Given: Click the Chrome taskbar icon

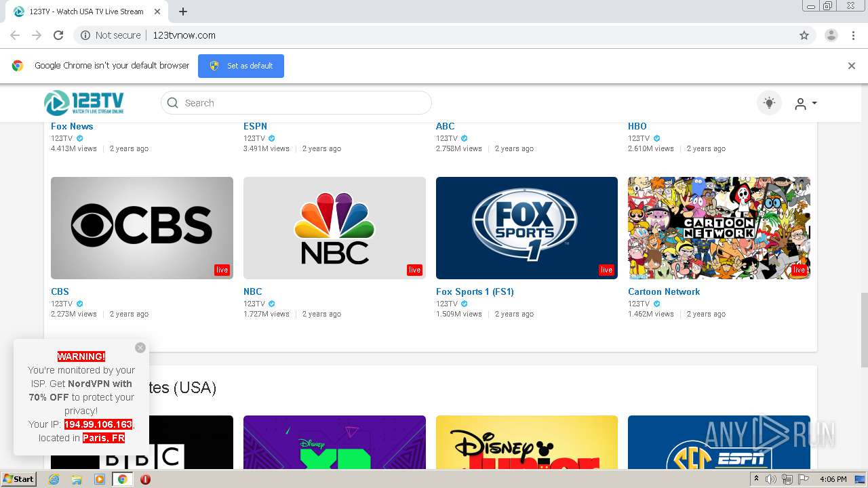Looking at the screenshot, I should pyautogui.click(x=122, y=479).
